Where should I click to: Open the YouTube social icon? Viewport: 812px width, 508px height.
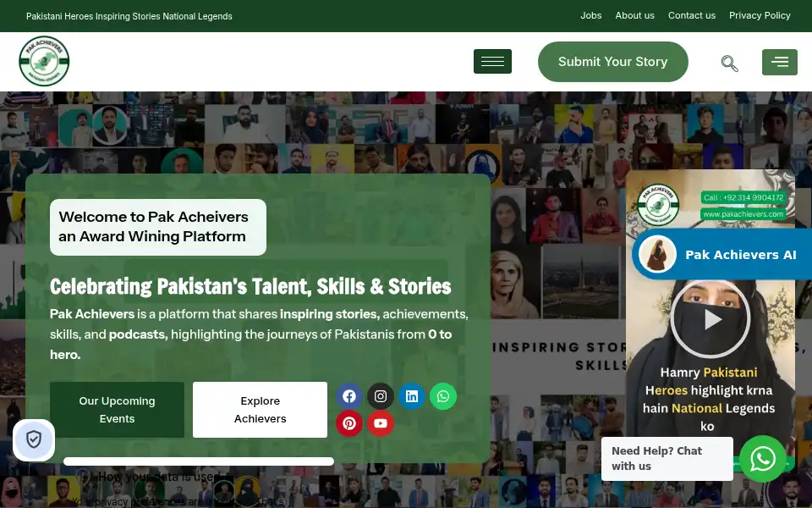(381, 423)
